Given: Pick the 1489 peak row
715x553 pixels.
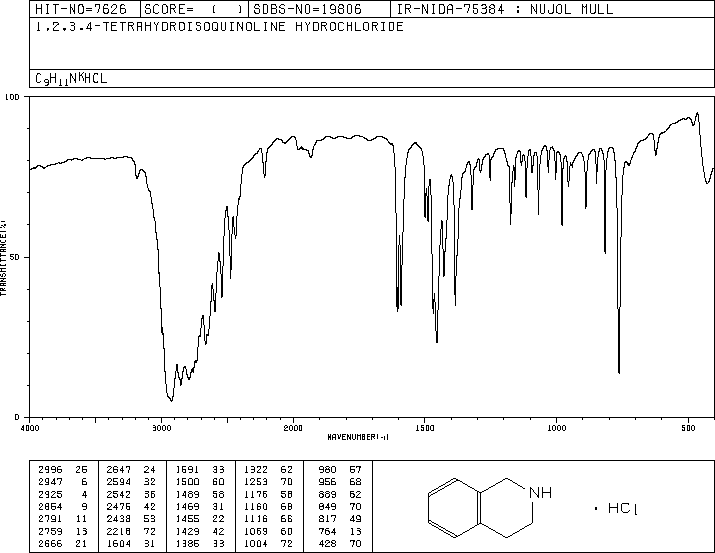Looking at the screenshot, I should tap(200, 494).
